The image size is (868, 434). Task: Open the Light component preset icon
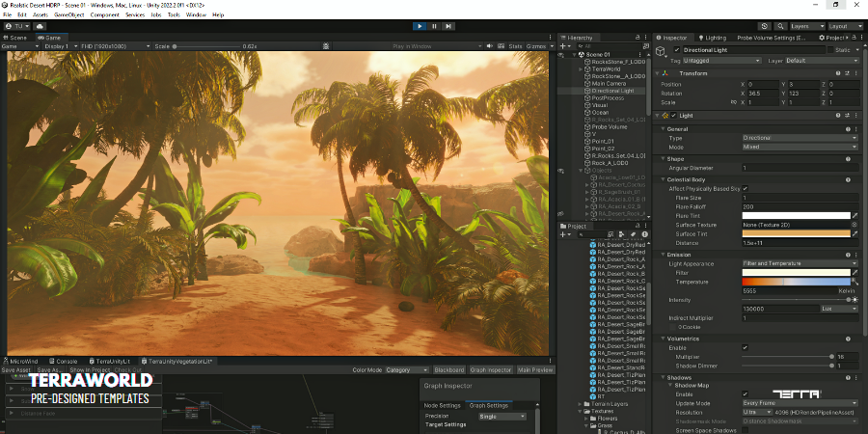click(x=848, y=115)
